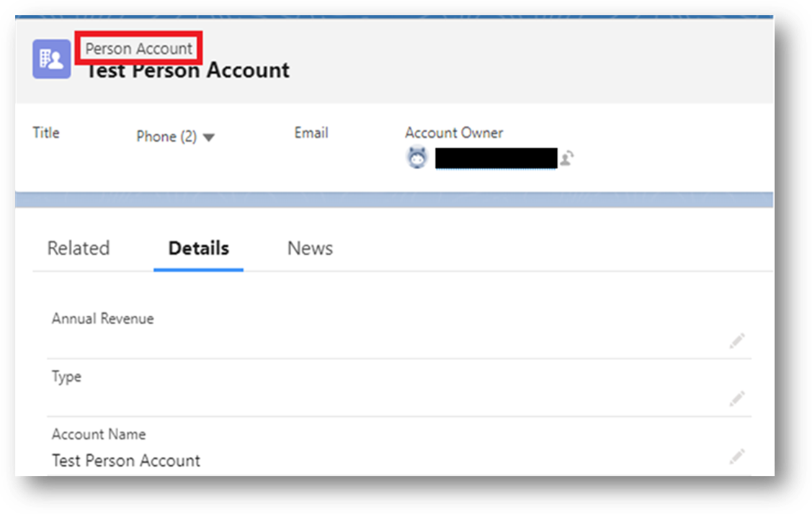Click the Annual Revenue label
The width and height of the screenshot is (812, 514).
pos(102,319)
